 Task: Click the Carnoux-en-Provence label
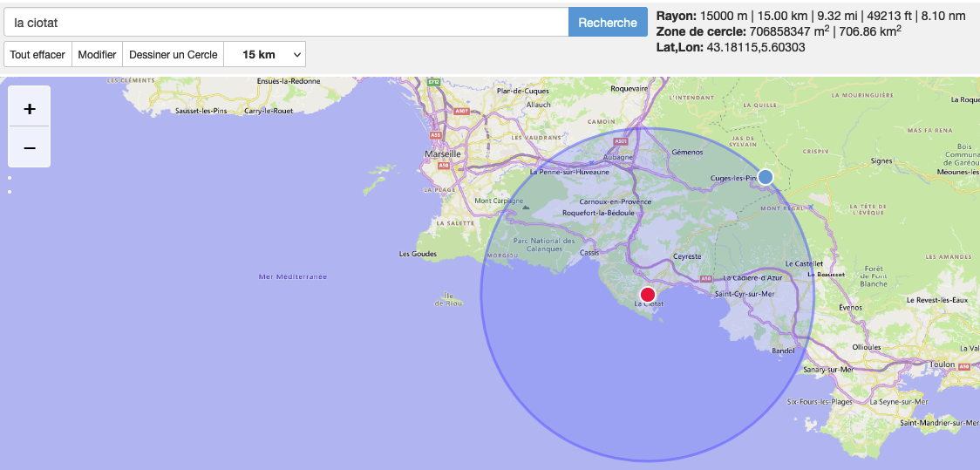point(616,202)
